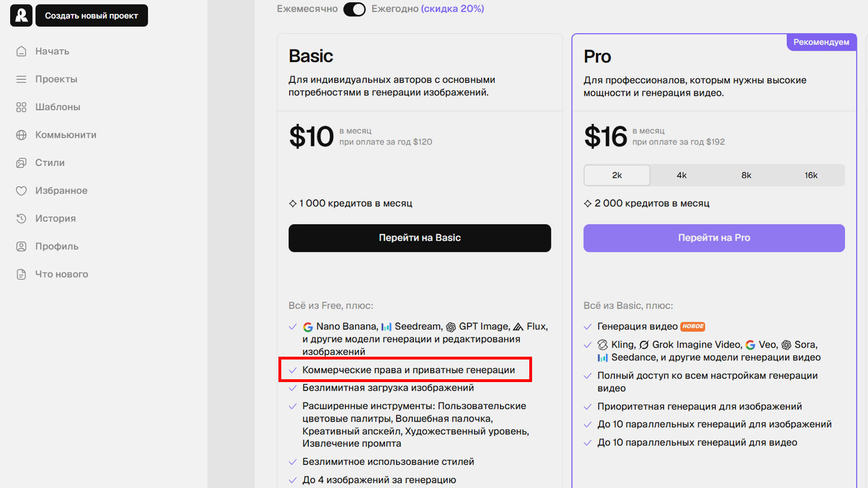Click the Избранное heart icon
This screenshot has width=868, height=488.
pos(21,191)
